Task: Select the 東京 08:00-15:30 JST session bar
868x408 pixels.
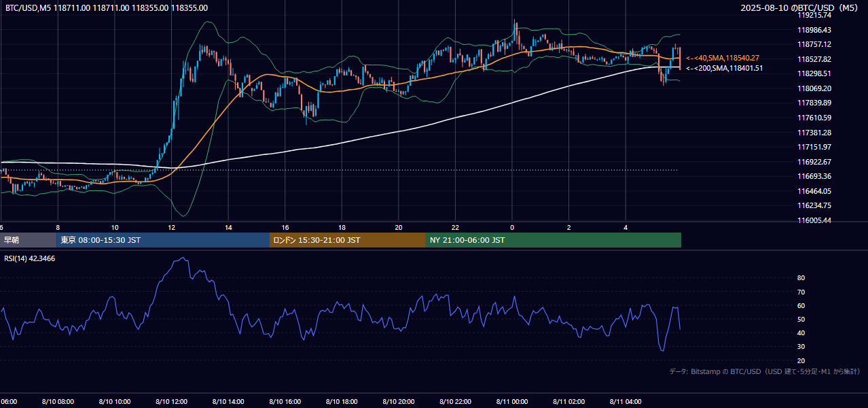Action: coord(163,240)
